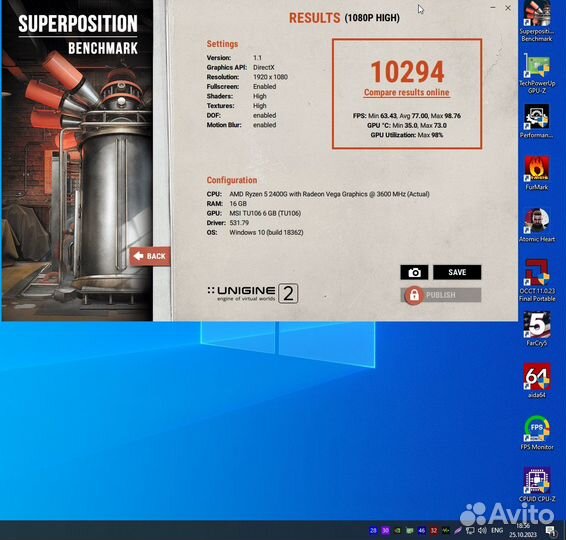Viewport: 566px width, 540px height.
Task: Click the Configuration section heading
Action: pyautogui.click(x=232, y=180)
